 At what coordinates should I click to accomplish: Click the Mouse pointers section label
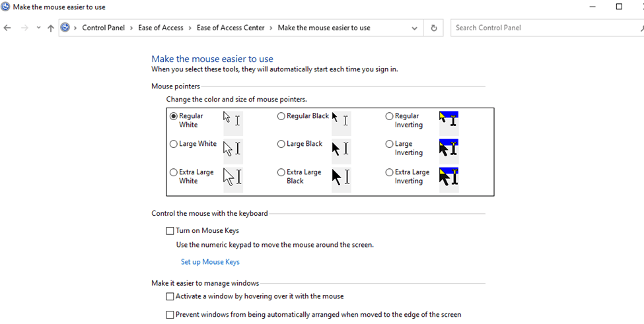(x=176, y=86)
